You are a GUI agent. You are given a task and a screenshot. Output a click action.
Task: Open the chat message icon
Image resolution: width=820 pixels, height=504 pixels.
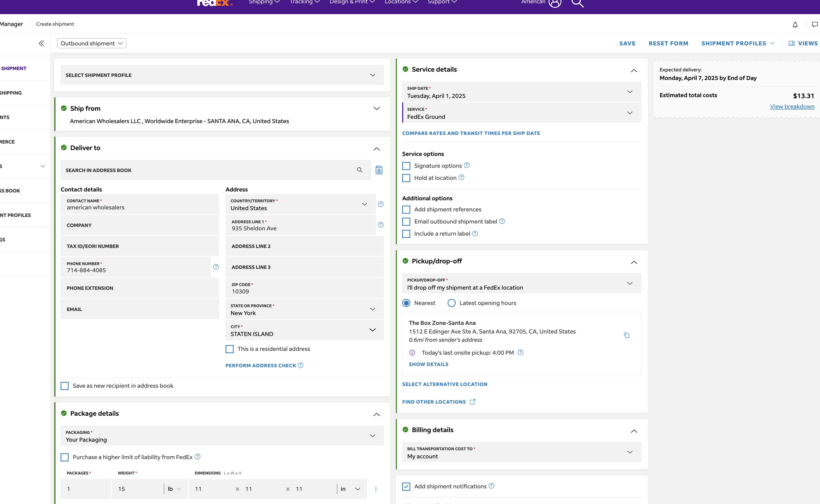click(815, 24)
